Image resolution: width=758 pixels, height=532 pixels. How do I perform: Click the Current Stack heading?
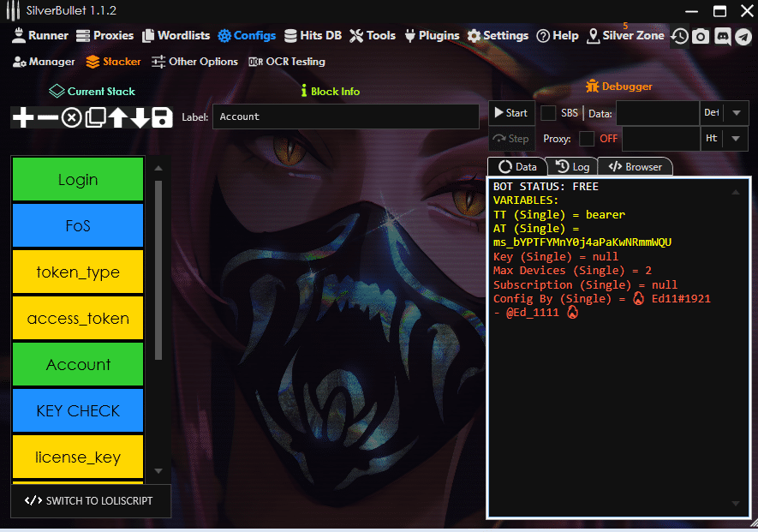click(x=93, y=91)
